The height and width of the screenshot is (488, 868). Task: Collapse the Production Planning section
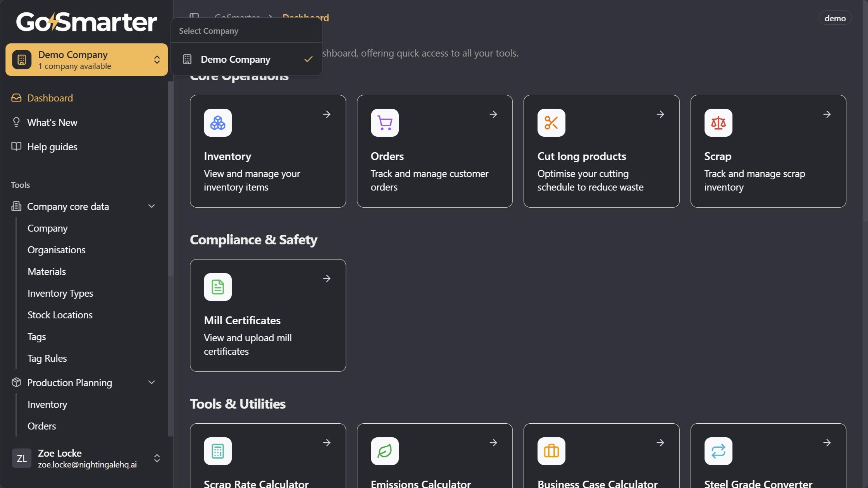pos(152,382)
